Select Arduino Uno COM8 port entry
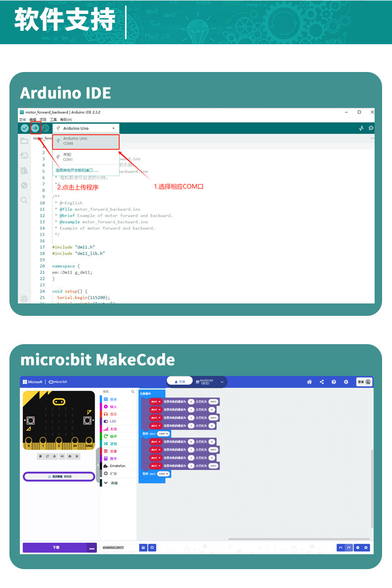The image size is (392, 588). (86, 142)
